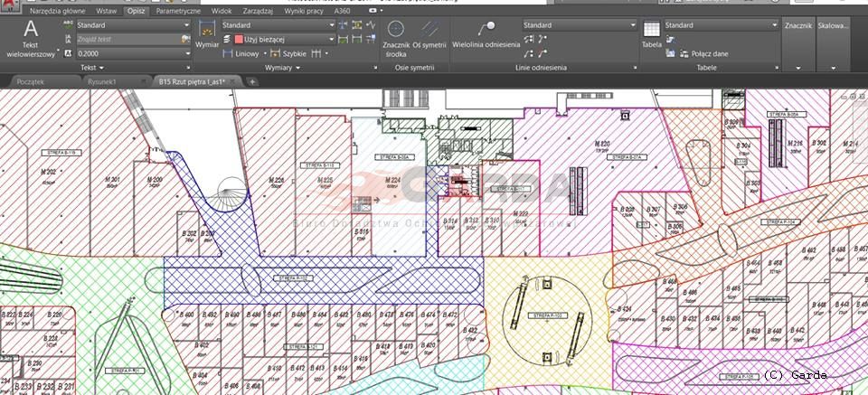Select the Szybkie quick dimension tool

click(288, 53)
